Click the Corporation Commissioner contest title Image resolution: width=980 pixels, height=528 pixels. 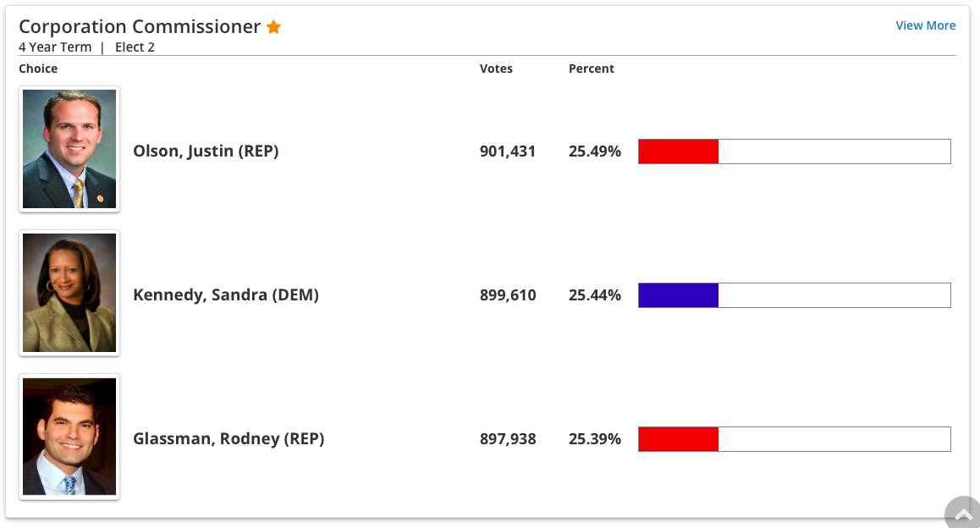(x=140, y=27)
